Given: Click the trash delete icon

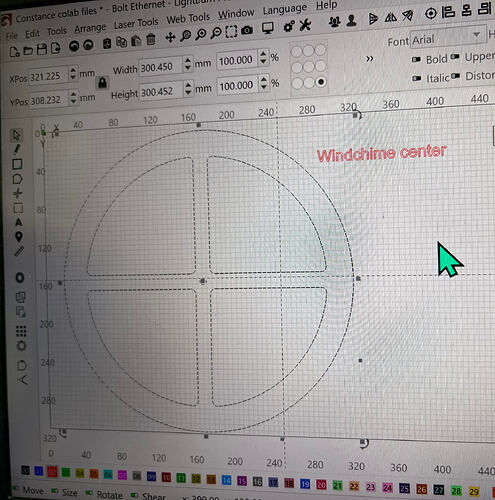Looking at the screenshot, I should (x=151, y=40).
